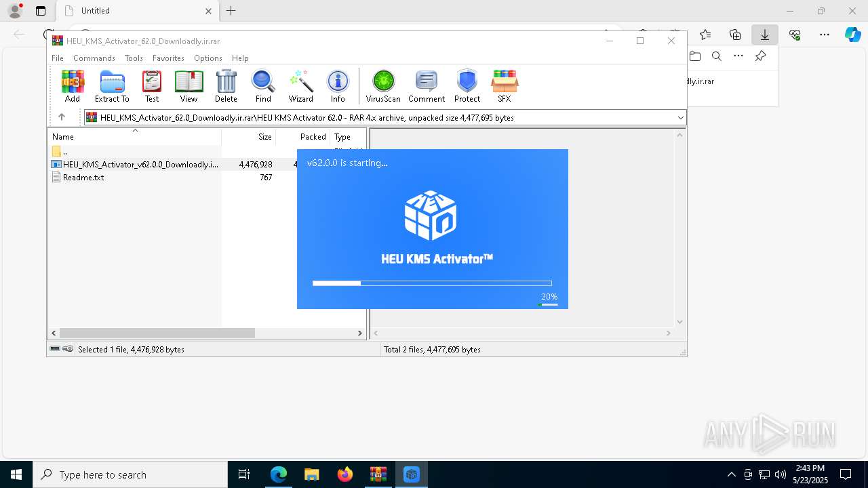Open the notification center
The height and width of the screenshot is (488, 868).
coord(846,474)
